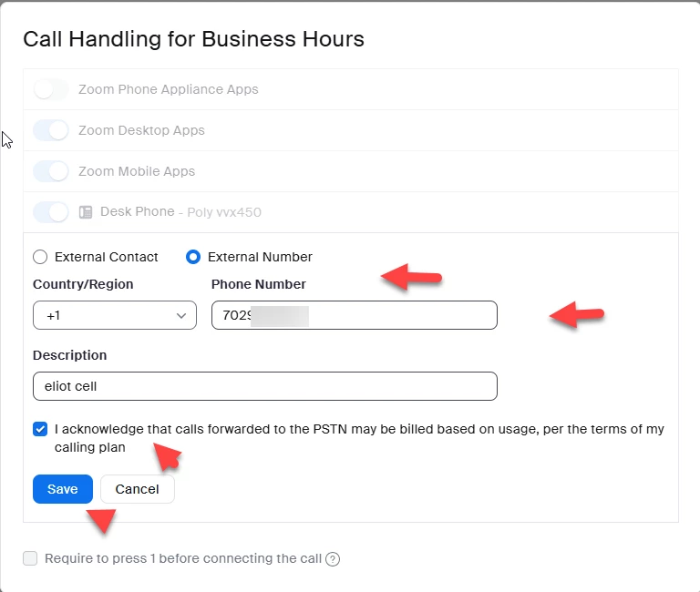Uncheck the PSTN billing acknowledgement checkbox

click(x=40, y=429)
